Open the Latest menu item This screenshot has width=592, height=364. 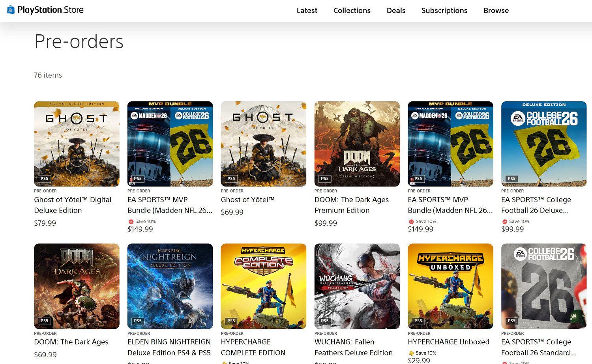coord(307,11)
